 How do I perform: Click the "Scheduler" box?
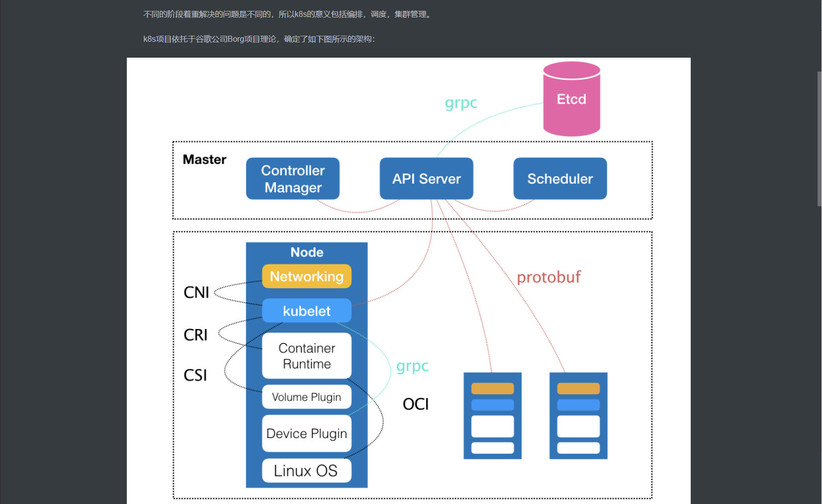click(560, 178)
